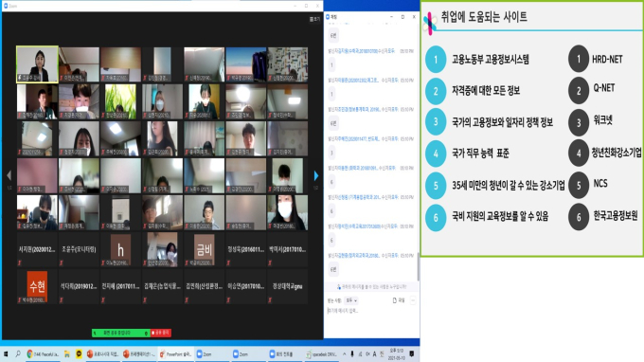This screenshot has height=362, width=644.
Task: Go to next gallery page arrow
Action: pyautogui.click(x=315, y=175)
